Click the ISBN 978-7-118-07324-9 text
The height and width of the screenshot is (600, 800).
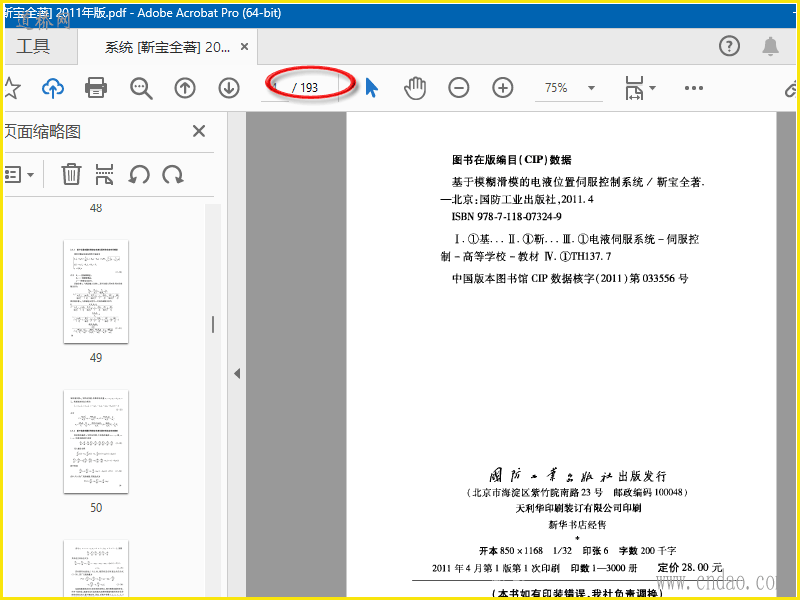(x=507, y=217)
